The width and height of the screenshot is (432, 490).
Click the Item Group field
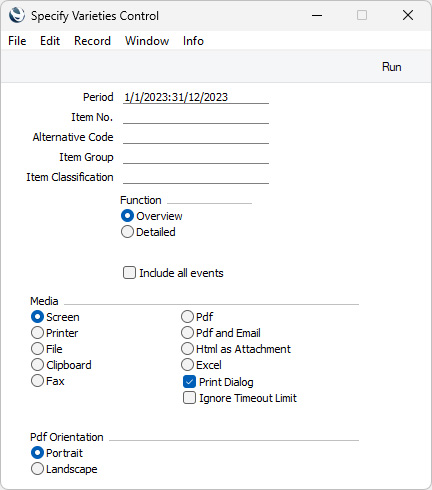coord(196,157)
